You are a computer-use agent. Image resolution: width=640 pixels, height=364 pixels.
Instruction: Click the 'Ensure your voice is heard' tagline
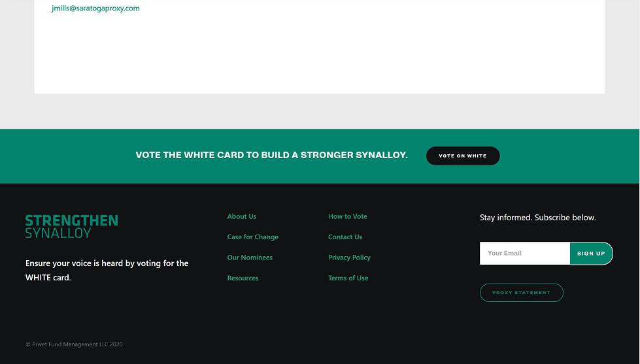click(x=107, y=270)
